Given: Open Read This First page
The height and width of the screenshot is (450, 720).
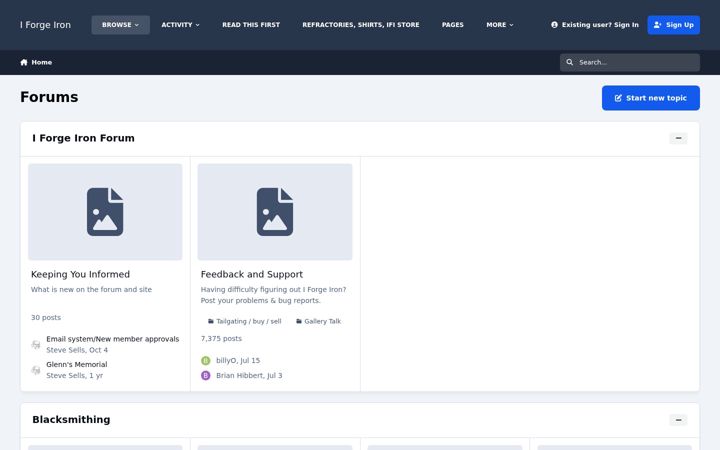Looking at the screenshot, I should coord(251,25).
